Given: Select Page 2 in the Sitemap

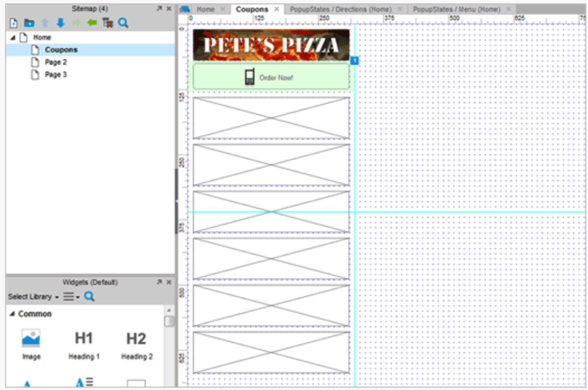Looking at the screenshot, I should click(x=55, y=62).
